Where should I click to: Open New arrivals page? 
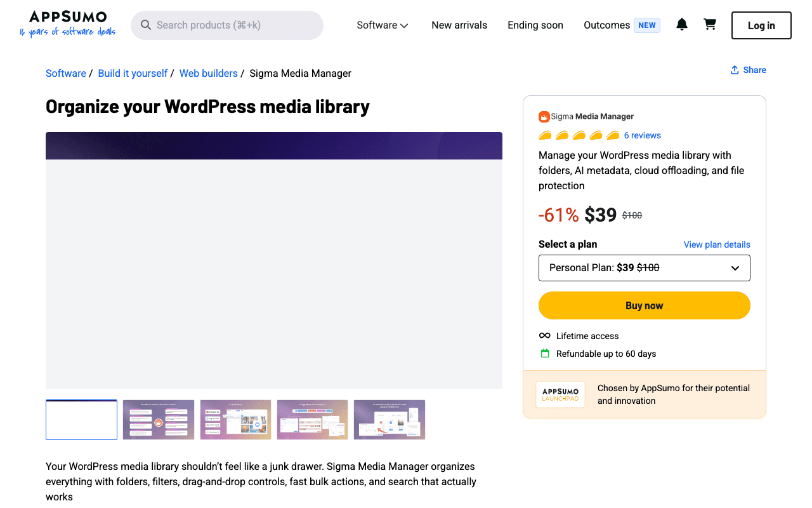[459, 25]
